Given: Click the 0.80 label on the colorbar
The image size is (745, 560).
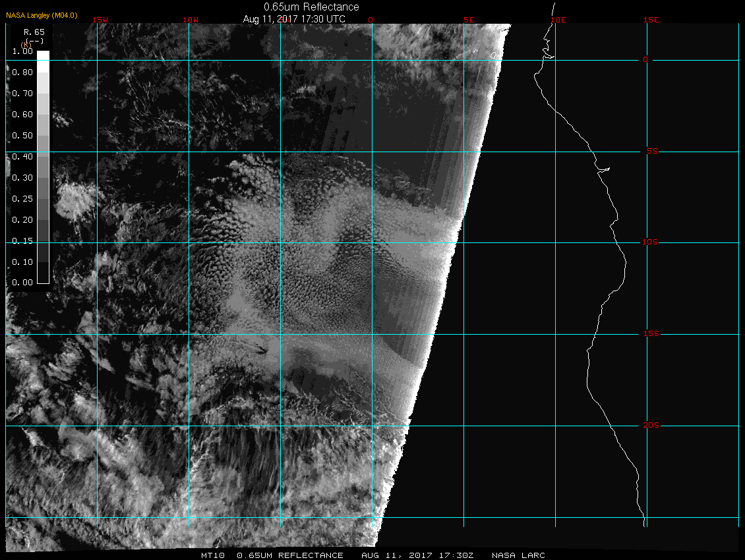Looking at the screenshot, I should (22, 72).
